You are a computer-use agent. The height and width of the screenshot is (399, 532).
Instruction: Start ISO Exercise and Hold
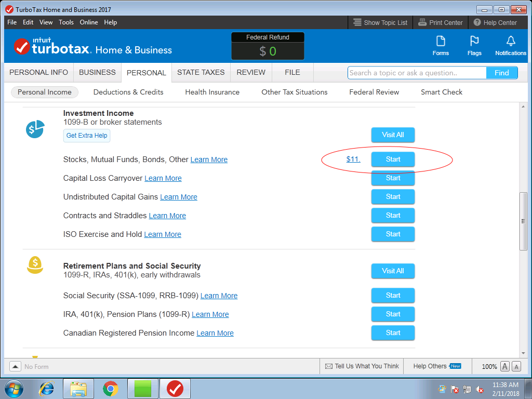tap(393, 234)
